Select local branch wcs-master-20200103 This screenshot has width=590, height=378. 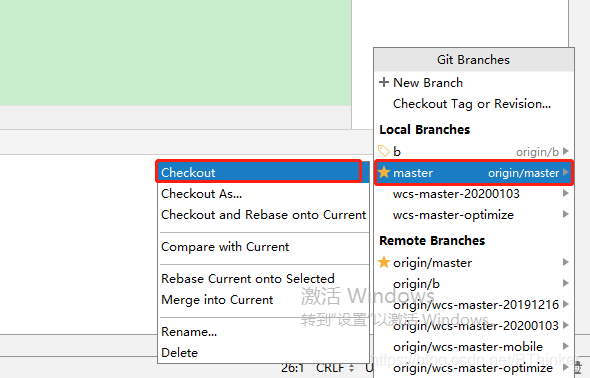474,194
